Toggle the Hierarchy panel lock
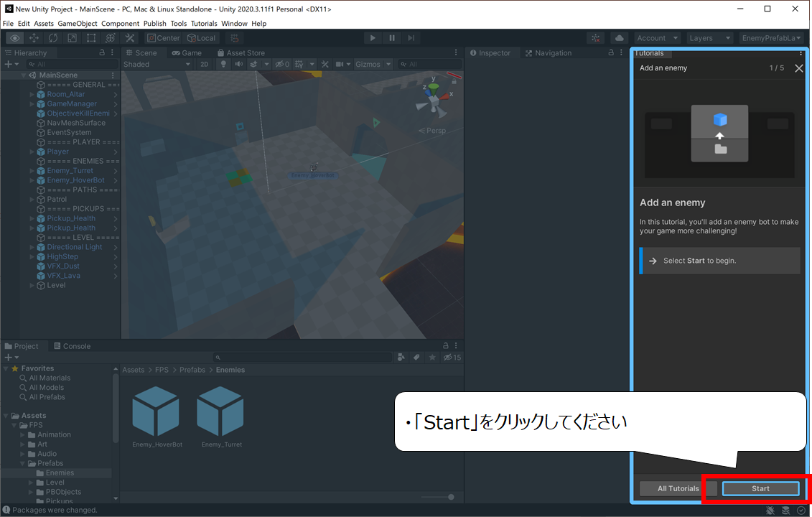The width and height of the screenshot is (812, 517). (x=102, y=53)
